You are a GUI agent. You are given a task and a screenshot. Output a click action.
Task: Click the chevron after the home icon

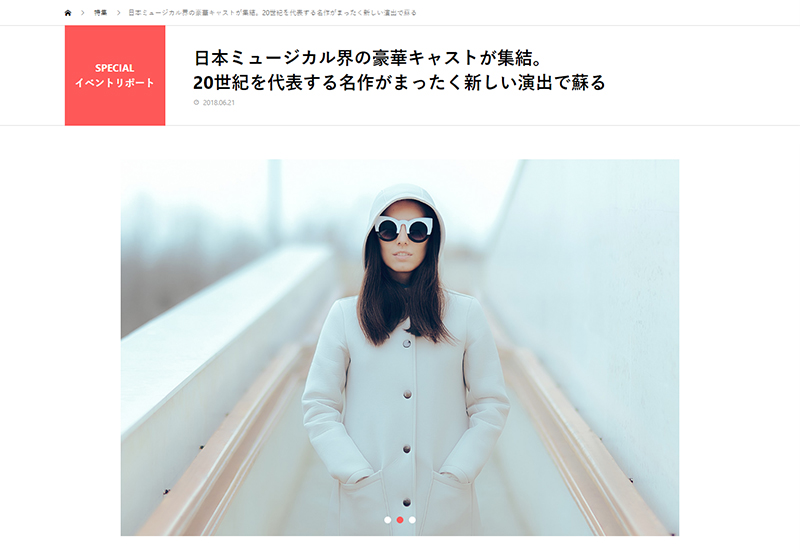point(83,13)
